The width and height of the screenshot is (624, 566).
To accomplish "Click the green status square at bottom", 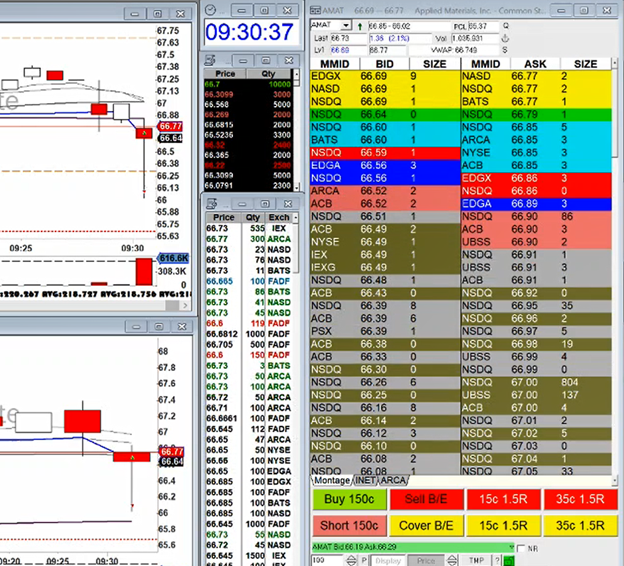I will click(508, 561).
